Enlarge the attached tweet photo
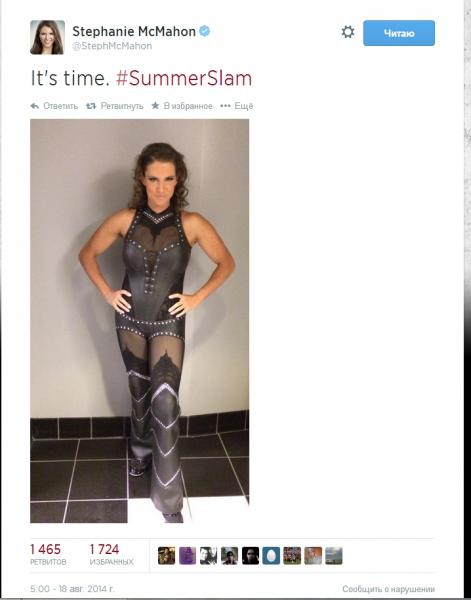 [x=140, y=321]
